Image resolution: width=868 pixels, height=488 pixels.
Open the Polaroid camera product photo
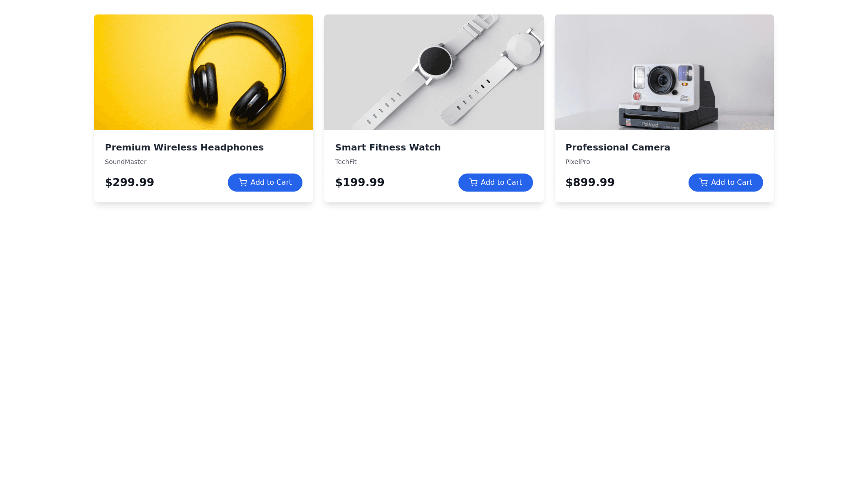[664, 72]
